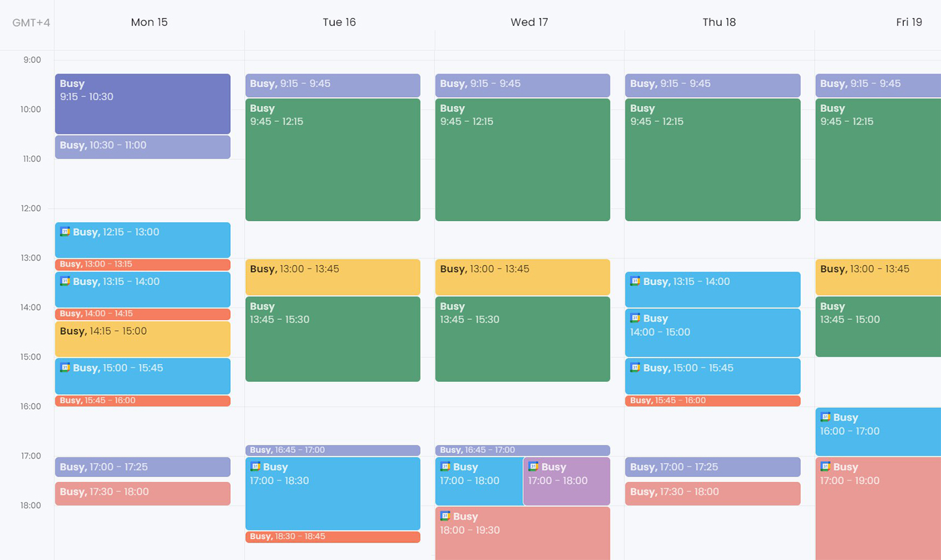The height and width of the screenshot is (560, 941).
Task: Open Monday 10:30 - 11:00 Busy event
Action: coord(142,147)
